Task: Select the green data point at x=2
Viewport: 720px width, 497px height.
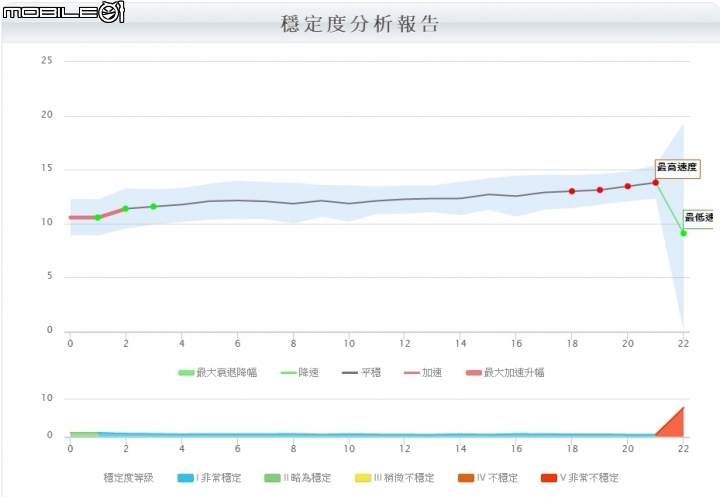Action: pyautogui.click(x=125, y=209)
